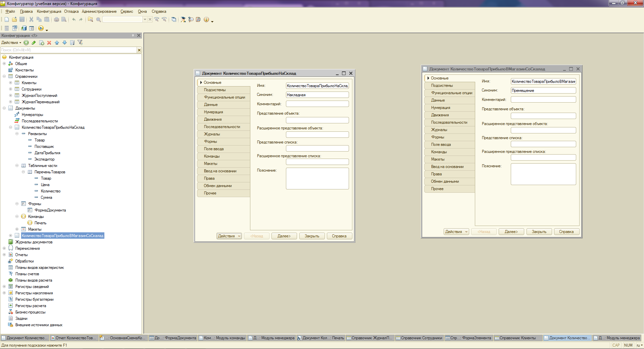Add a new object with green plus icon
The height and width of the screenshot is (349, 644).
pyautogui.click(x=26, y=43)
